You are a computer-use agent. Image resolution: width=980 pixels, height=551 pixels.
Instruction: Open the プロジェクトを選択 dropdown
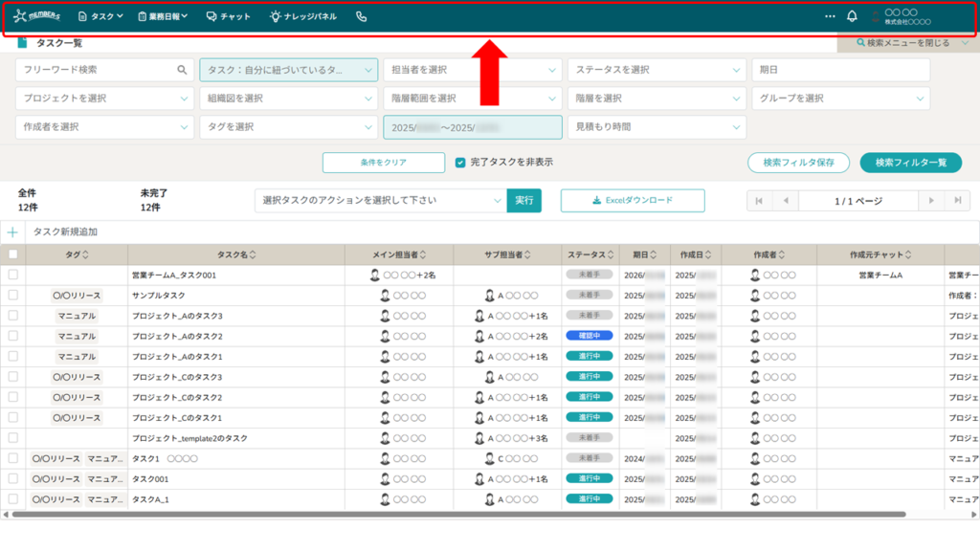tap(104, 99)
